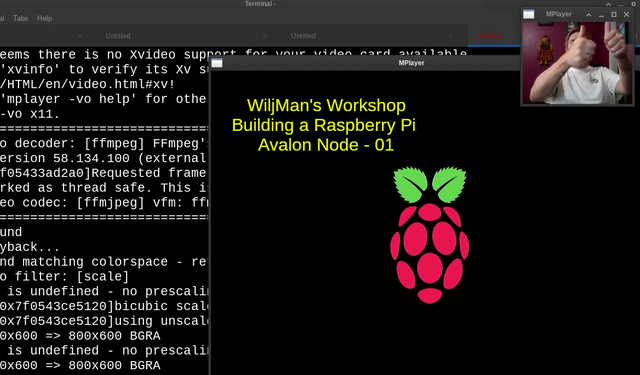The width and height of the screenshot is (640, 375).
Task: Roll up the Terminal window using its up arrow
Action: pyautogui.click(x=608, y=4)
